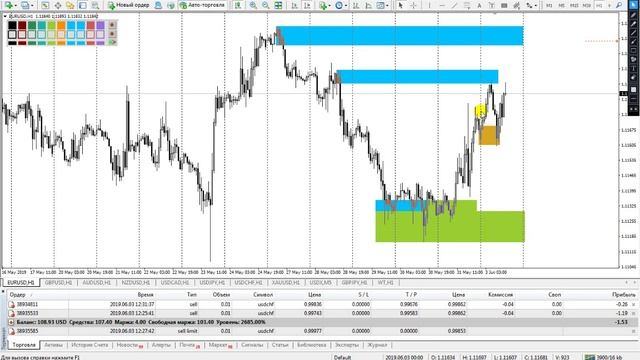Switch to the Новости terminal tab
The width and height of the screenshot is (640, 360).
(x=130, y=345)
